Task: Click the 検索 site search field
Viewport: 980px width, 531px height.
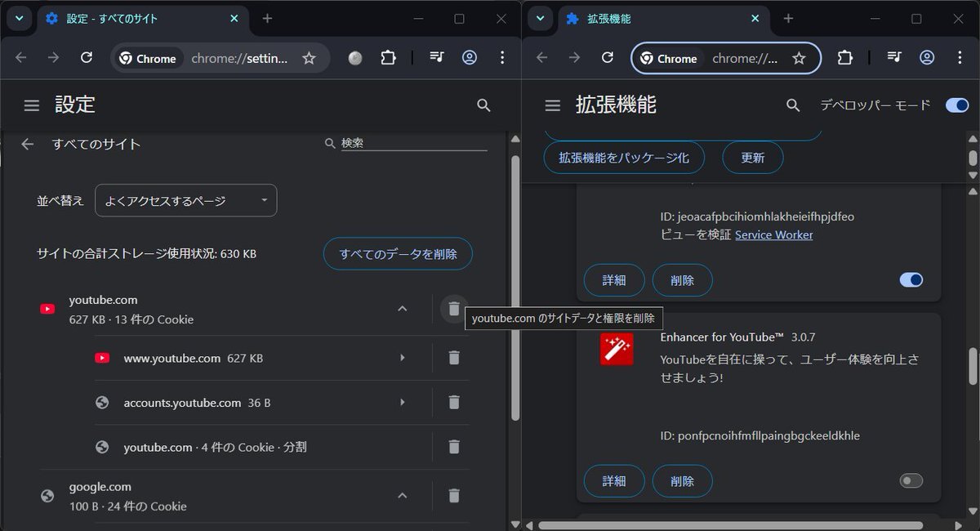Action: pos(412,143)
